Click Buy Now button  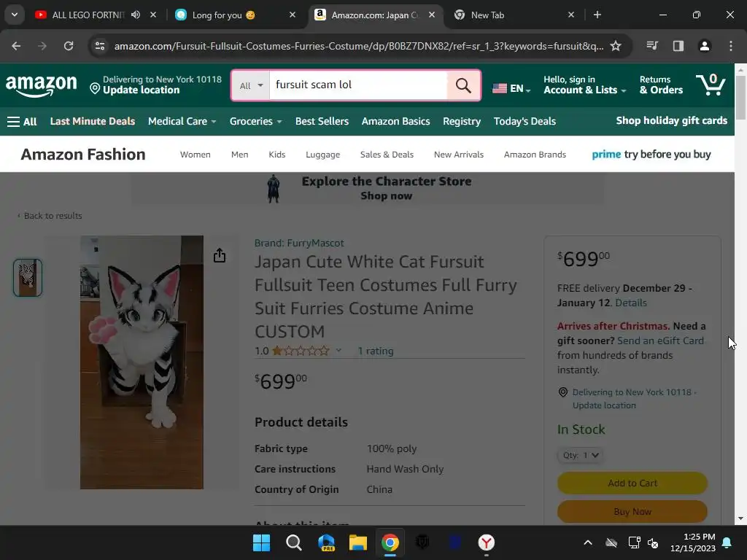(x=632, y=511)
